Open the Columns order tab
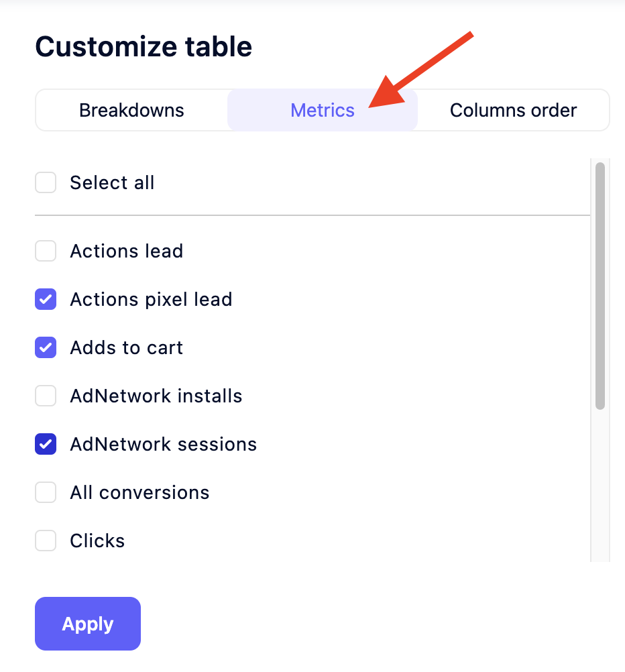The height and width of the screenshot is (672, 625). coord(513,110)
